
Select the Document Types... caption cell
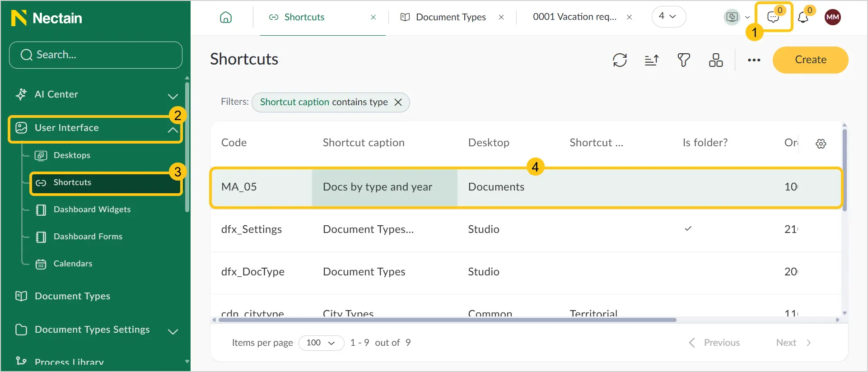tap(368, 229)
